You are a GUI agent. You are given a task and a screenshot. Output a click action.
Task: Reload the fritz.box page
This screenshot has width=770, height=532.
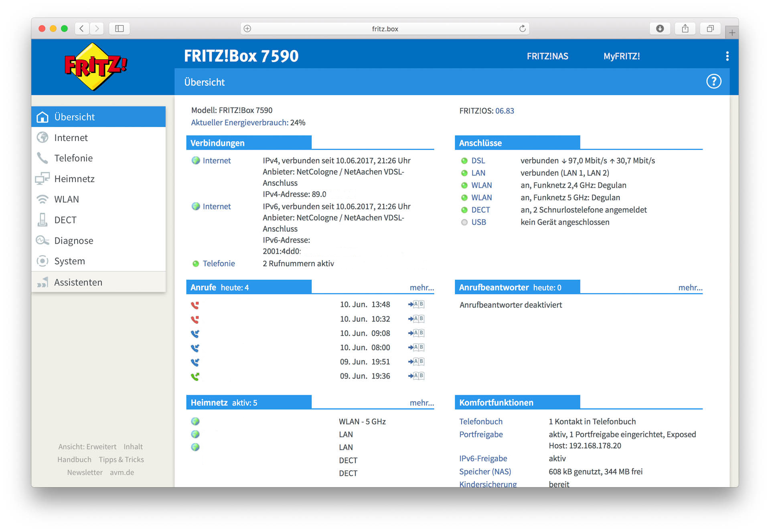[522, 28]
